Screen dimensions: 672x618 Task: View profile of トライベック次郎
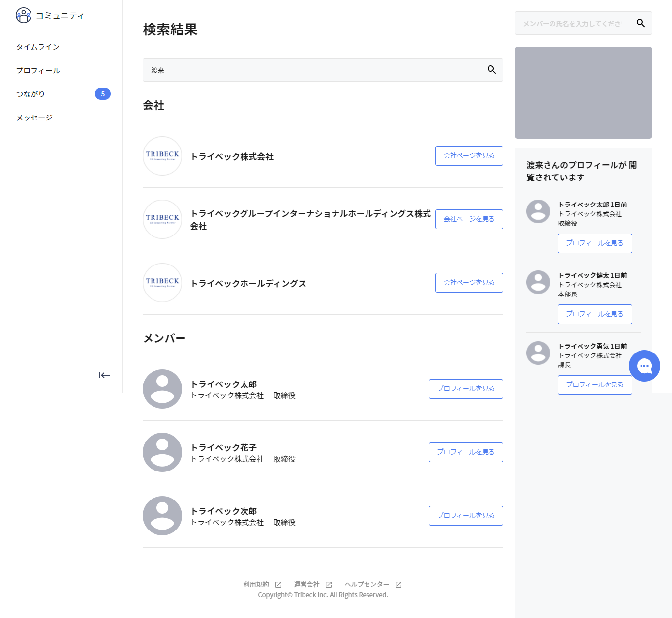coord(466,516)
